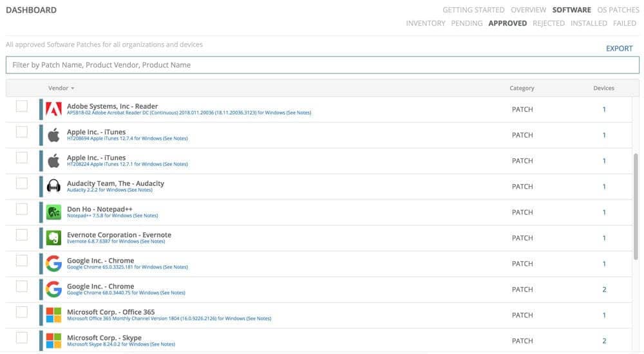This screenshot has width=644, height=354.
Task: Click the Audacity headphones icon
Action: coord(53,187)
